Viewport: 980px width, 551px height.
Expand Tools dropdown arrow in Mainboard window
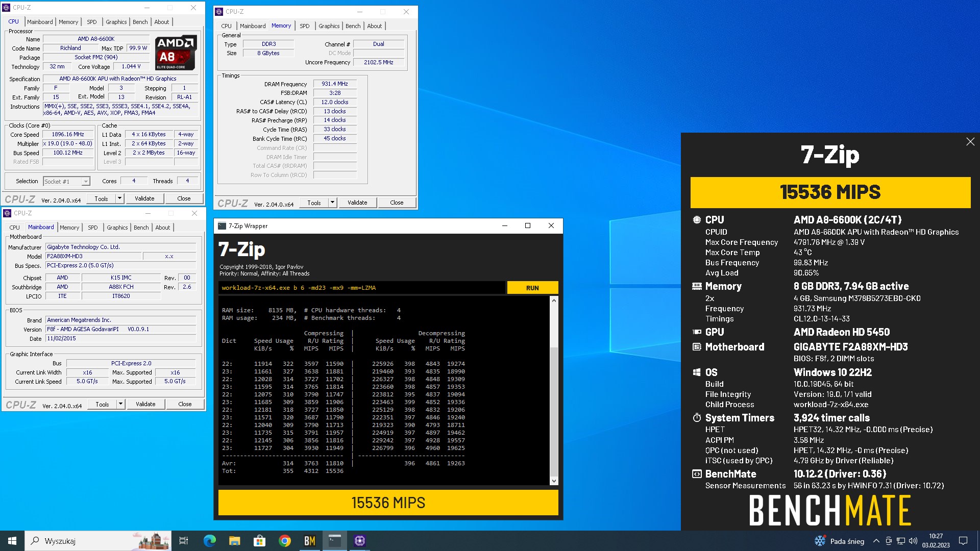coord(120,404)
